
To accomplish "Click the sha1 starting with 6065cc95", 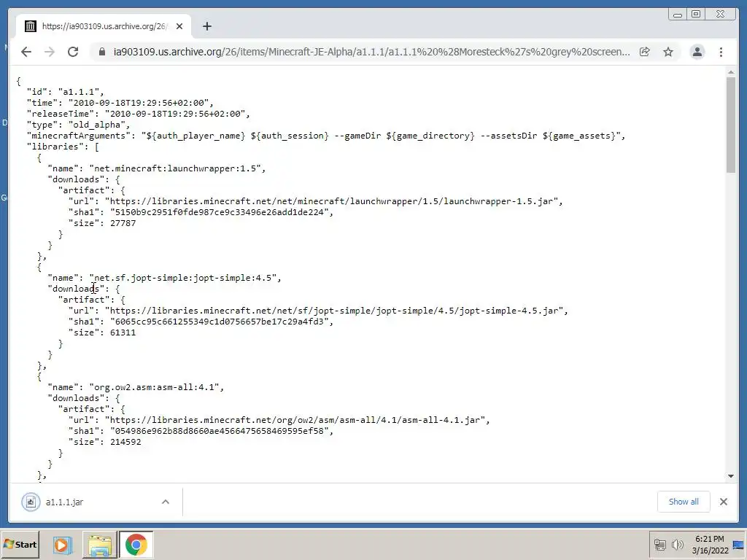I will (x=219, y=322).
